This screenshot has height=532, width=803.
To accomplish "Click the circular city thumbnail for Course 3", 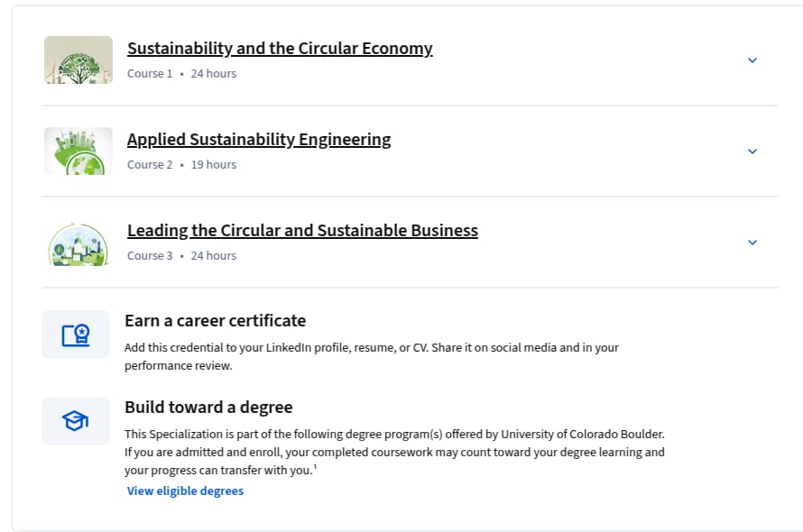I will (78, 243).
